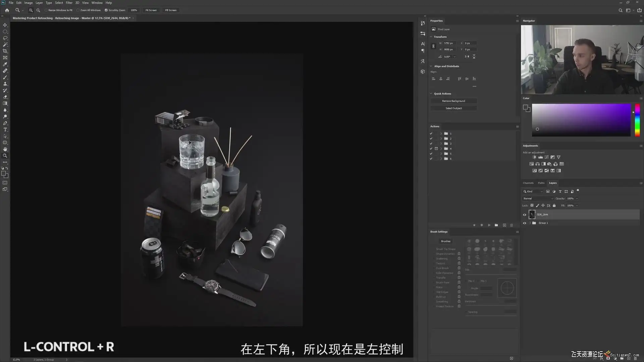Viewport: 644px width, 362px height.
Task: Select the Move tool
Action: point(5,25)
